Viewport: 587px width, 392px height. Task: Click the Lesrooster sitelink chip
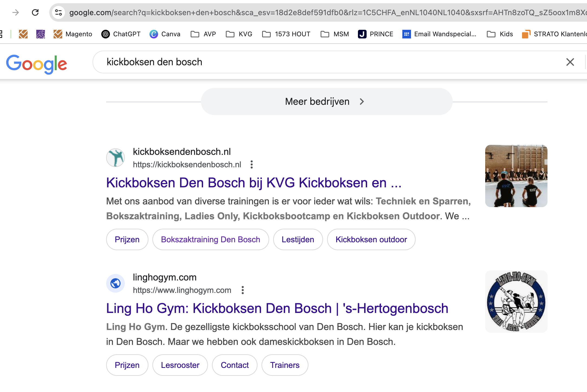click(180, 365)
